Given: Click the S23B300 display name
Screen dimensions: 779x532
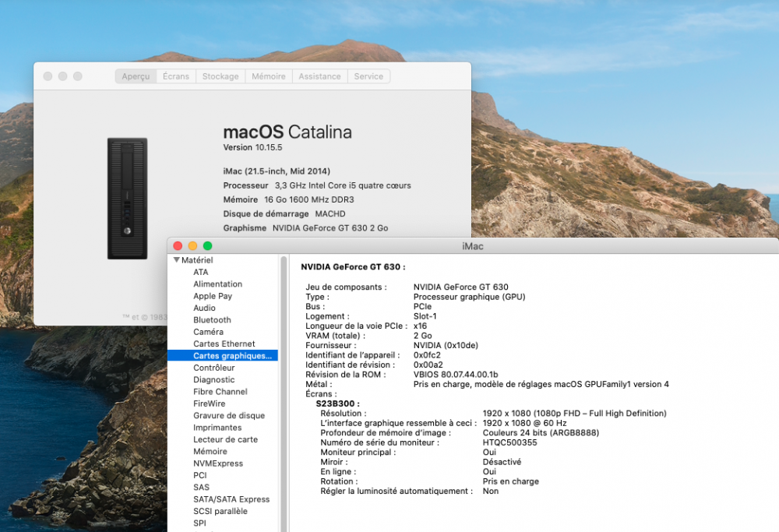Looking at the screenshot, I should point(337,403).
